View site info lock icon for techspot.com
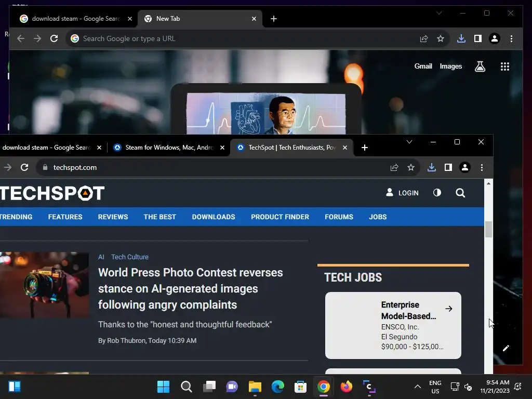 [x=45, y=167]
